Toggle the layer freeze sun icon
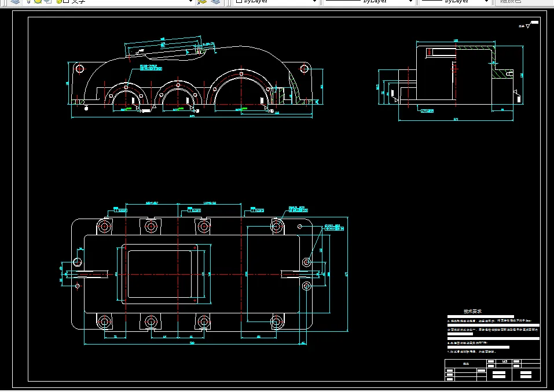 [38, 1]
